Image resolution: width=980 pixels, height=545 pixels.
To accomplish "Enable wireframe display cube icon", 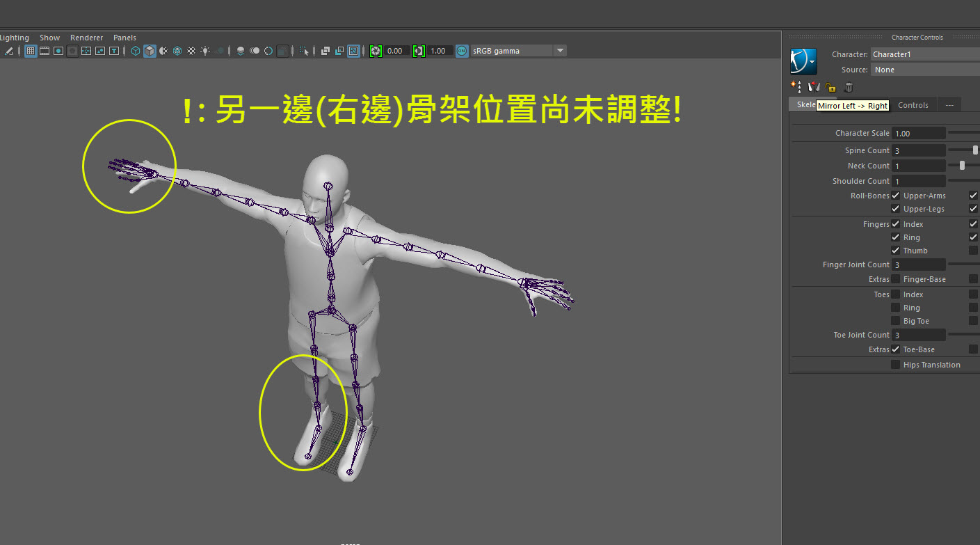I will pyautogui.click(x=136, y=51).
